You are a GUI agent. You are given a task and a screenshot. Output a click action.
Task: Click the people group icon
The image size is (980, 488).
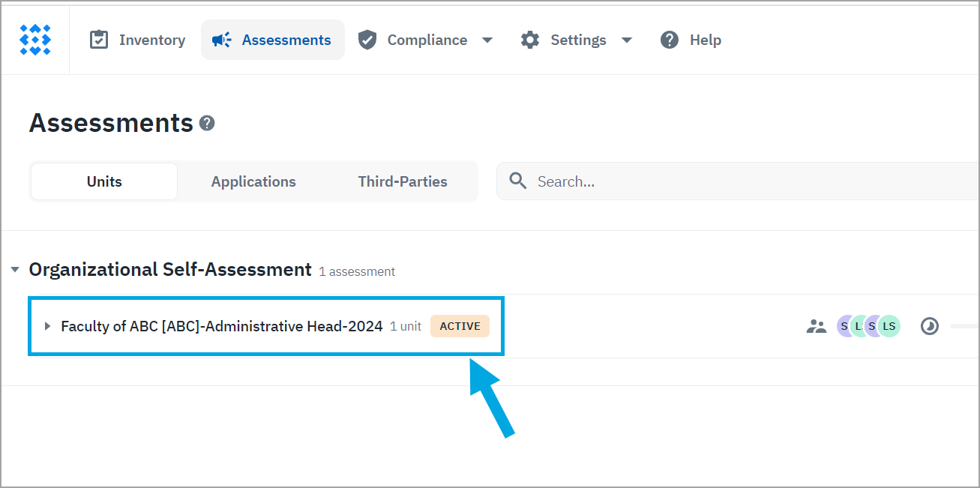[x=816, y=326]
